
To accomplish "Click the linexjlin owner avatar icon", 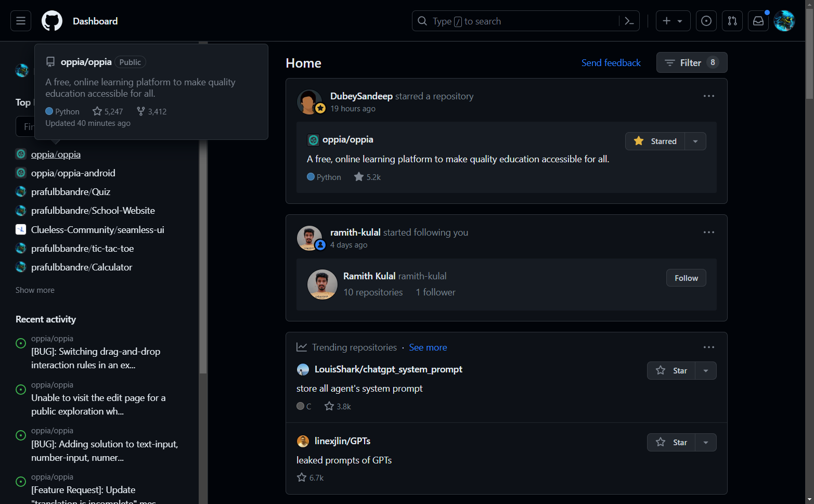I will (x=303, y=441).
